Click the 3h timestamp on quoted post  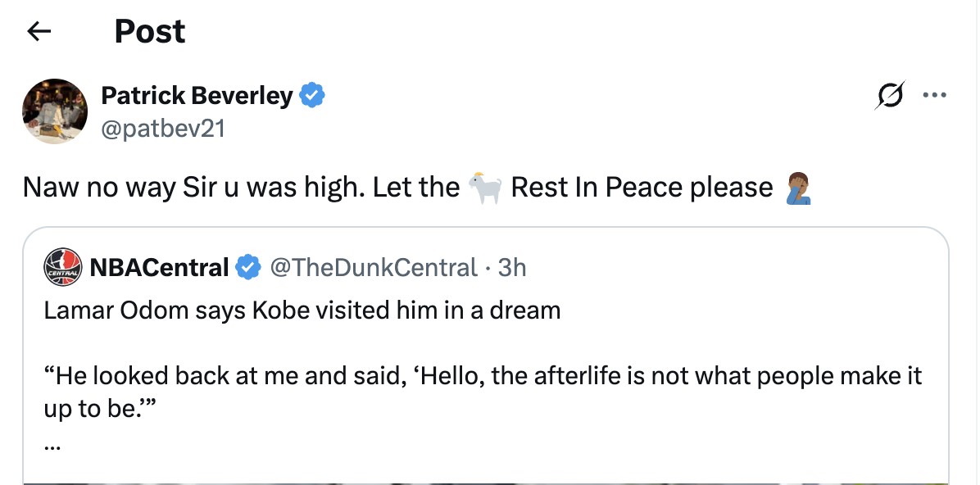(x=512, y=267)
